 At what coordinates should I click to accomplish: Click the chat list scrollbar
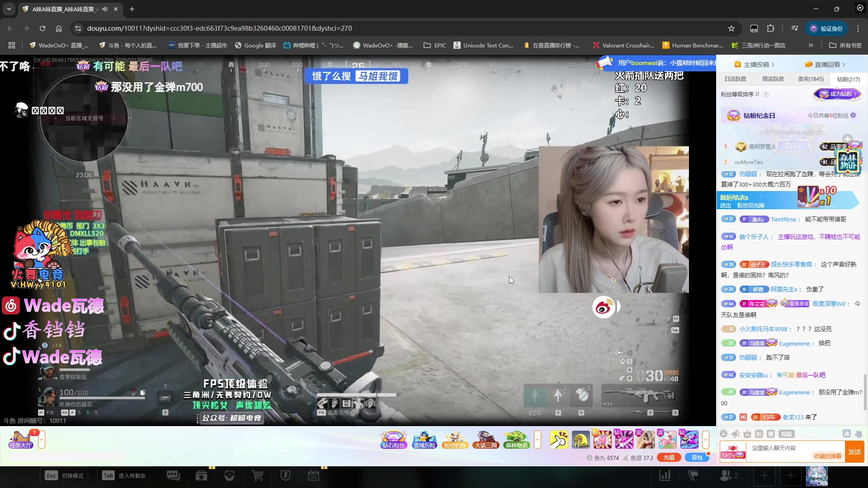[x=865, y=391]
